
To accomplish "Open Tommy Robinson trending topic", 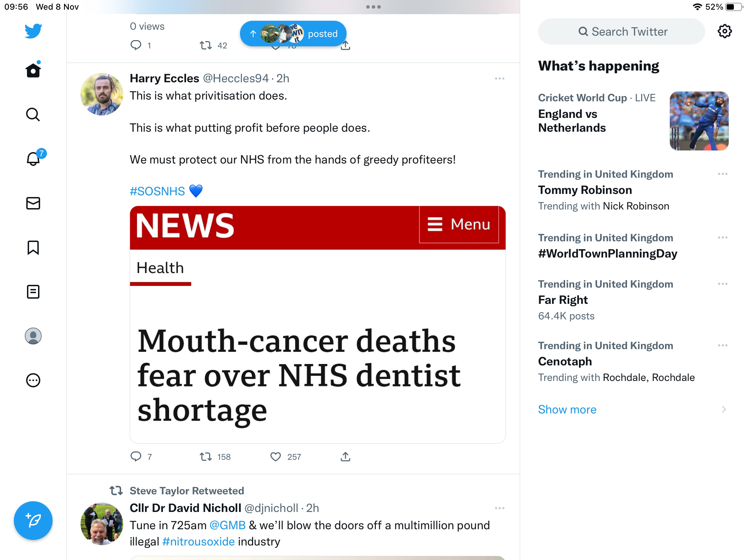I will (585, 190).
